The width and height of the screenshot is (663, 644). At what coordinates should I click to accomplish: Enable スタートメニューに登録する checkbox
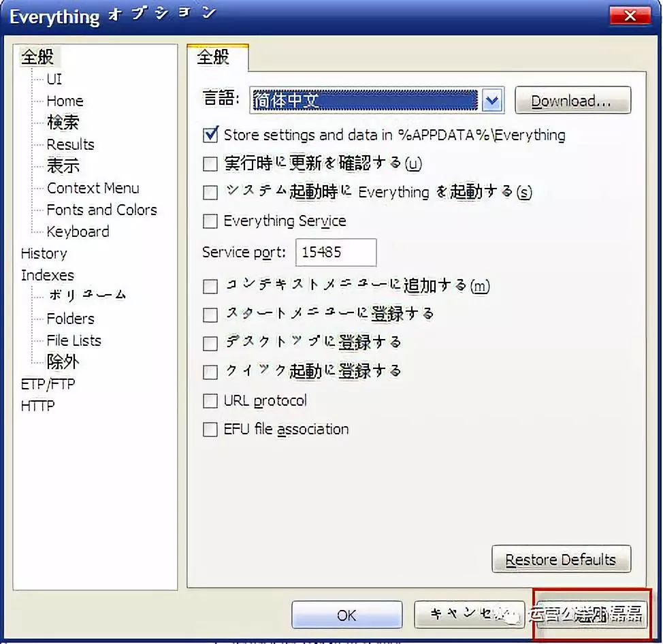(x=210, y=315)
